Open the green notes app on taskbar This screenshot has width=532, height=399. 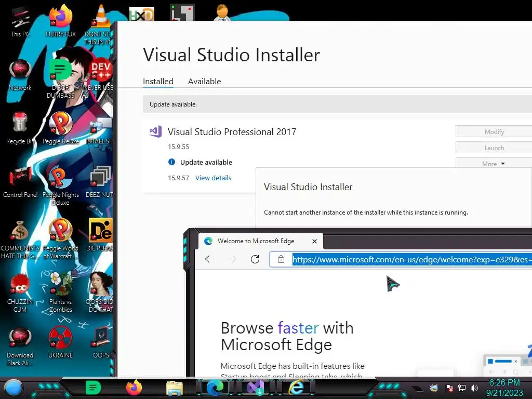[93, 388]
